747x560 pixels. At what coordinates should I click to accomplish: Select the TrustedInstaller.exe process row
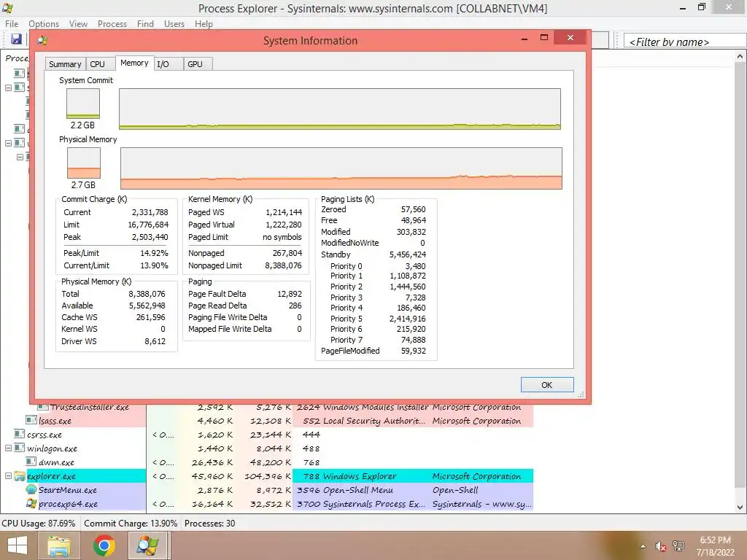[267, 408]
